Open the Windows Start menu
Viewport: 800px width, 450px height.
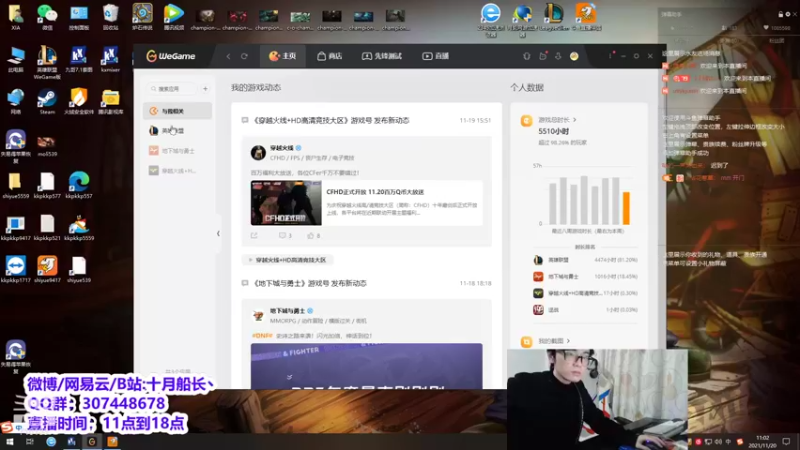point(10,442)
